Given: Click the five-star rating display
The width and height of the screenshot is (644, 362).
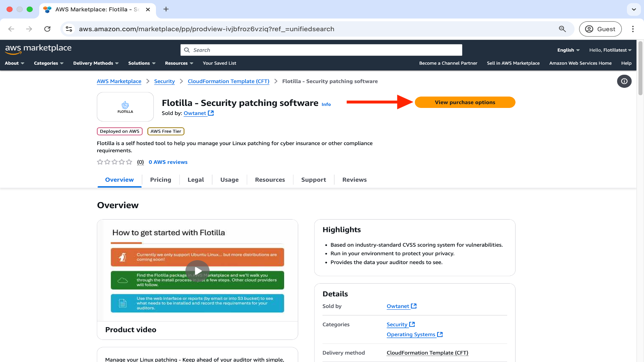Looking at the screenshot, I should pos(114,162).
